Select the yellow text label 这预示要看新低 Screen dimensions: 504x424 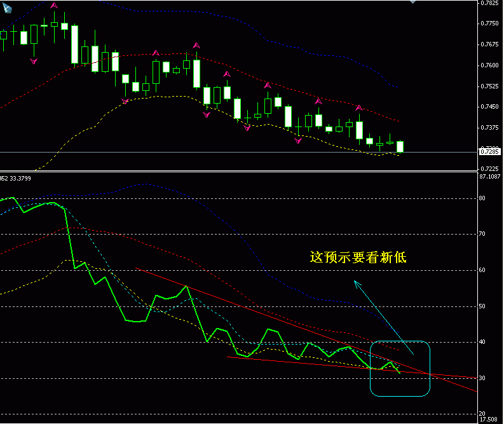pyautogui.click(x=358, y=257)
